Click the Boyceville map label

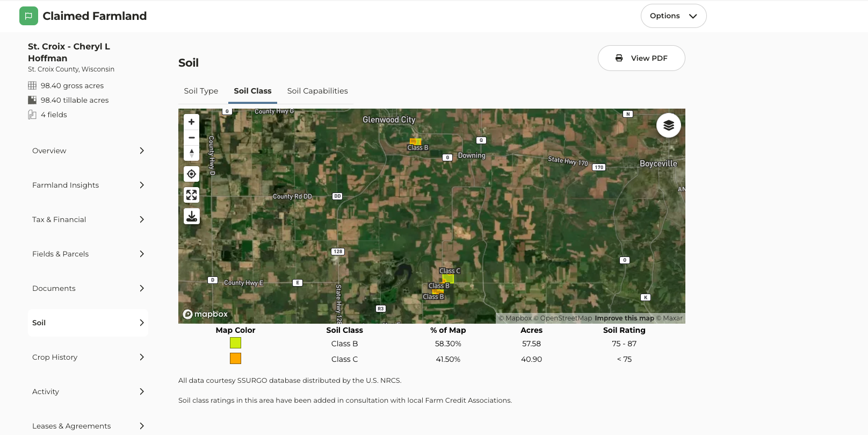(x=659, y=163)
